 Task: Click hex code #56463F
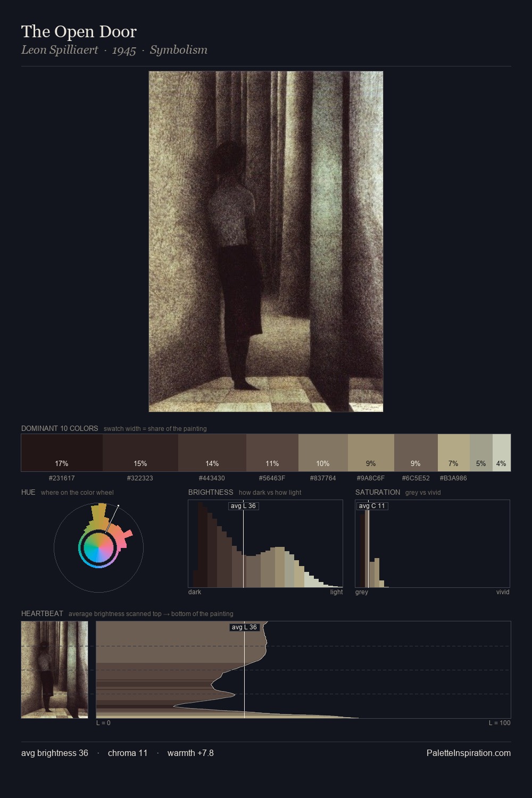click(272, 478)
